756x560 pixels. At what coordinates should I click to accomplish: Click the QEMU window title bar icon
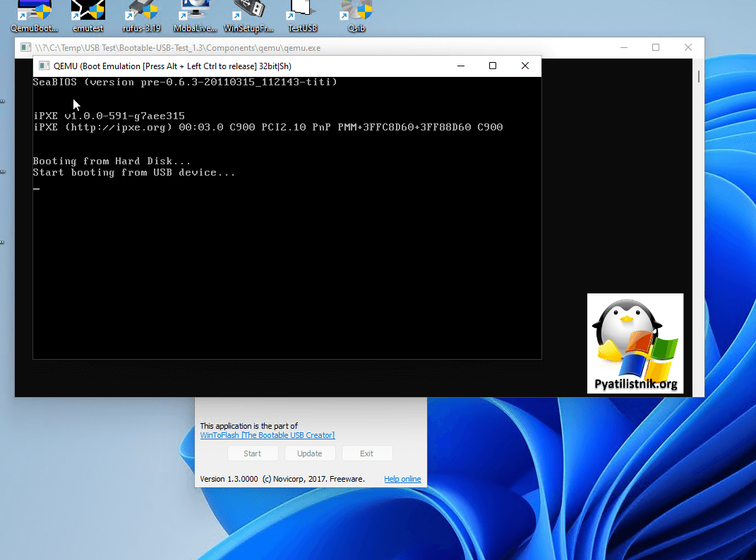point(43,66)
